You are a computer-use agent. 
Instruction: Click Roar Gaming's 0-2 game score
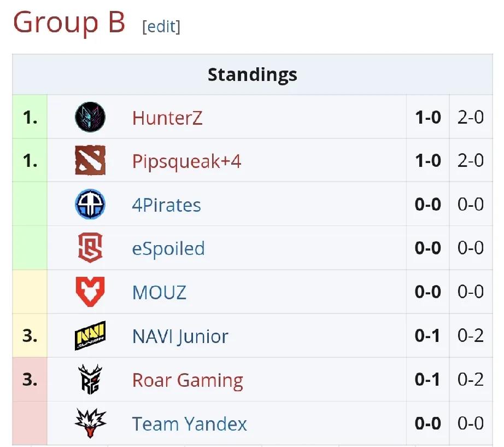pos(470,380)
